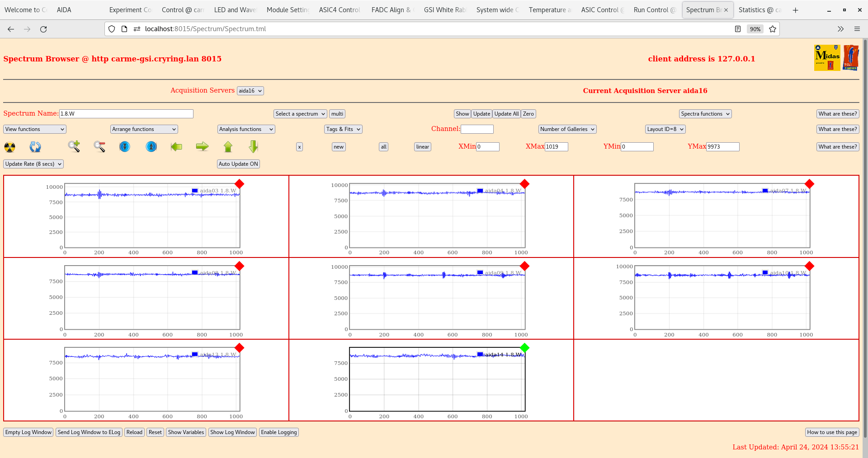
Task: Select the zoom-in magnifier tool
Action: coord(74,147)
